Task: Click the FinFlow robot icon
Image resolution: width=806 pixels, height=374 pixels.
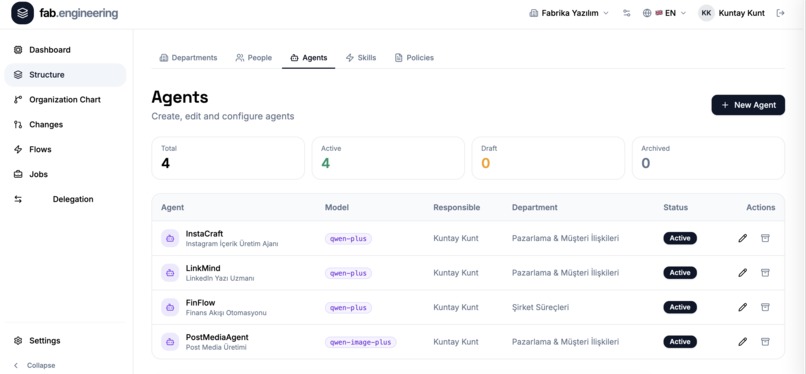Action: pyautogui.click(x=170, y=307)
